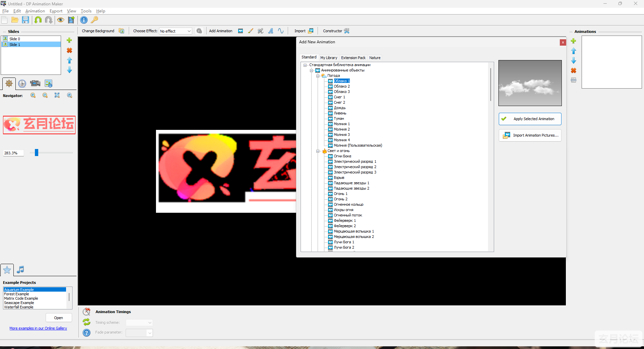The height and width of the screenshot is (349, 644).
Task: Close the Add New Animation dialog
Action: click(563, 42)
